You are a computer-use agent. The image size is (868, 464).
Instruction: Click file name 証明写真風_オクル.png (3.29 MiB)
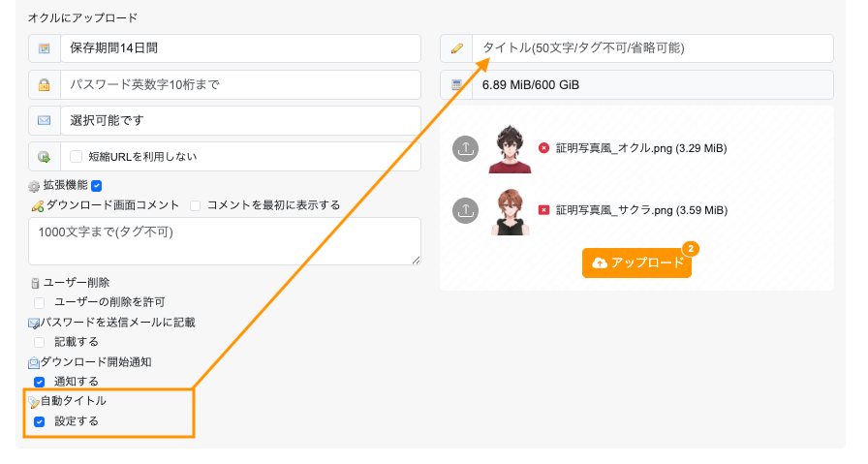(641, 148)
